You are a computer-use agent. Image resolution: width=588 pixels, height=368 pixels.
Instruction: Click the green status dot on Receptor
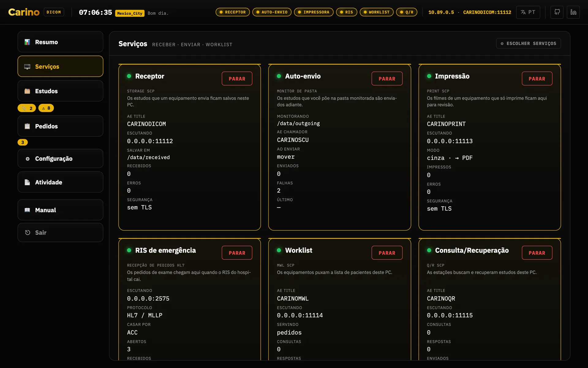pos(129,76)
